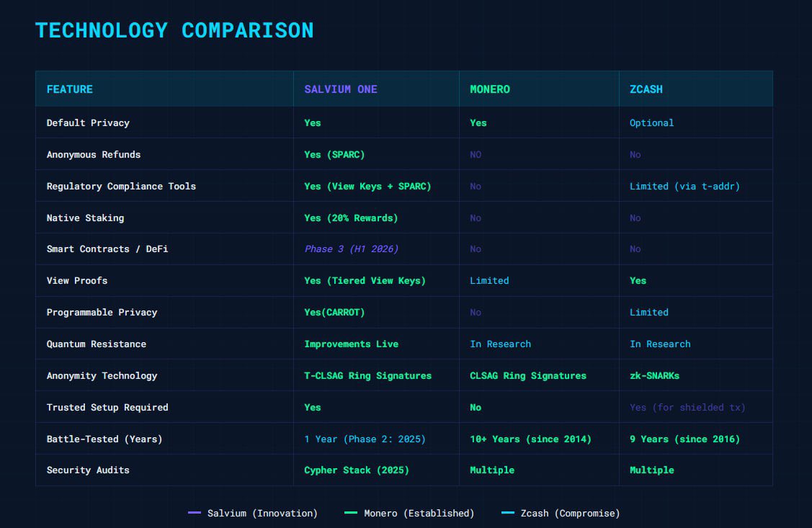Click Salvium Yes in Trusted Setup row
The image size is (812, 528).
click(x=312, y=407)
